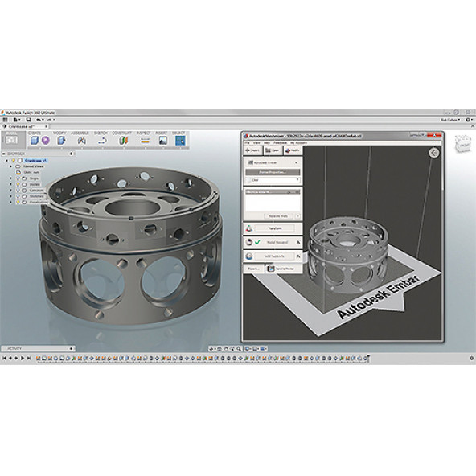Screen dimensions: 476x476
Task: Expand the Bodies tree node
Action: [11, 184]
